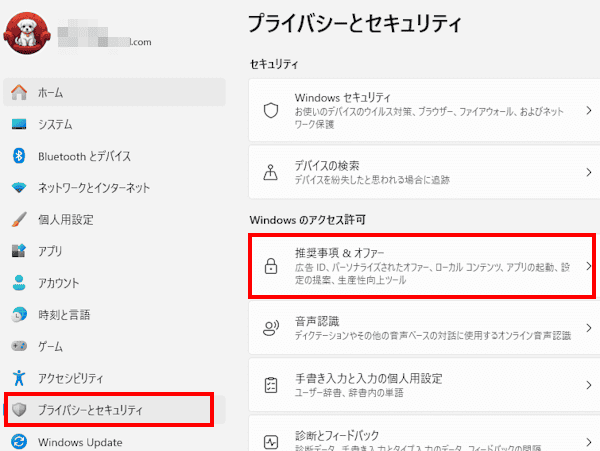Image resolution: width=600 pixels, height=451 pixels.
Task: Open Windows Update label in sidebar
Action: 80,442
